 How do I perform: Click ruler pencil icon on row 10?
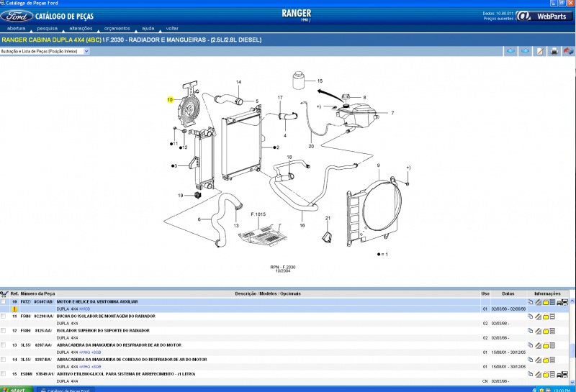(x=538, y=302)
